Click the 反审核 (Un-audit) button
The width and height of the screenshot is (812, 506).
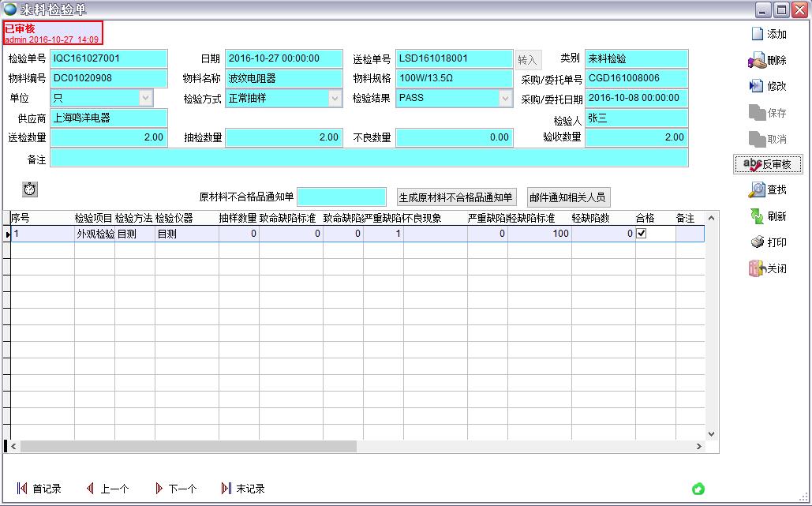click(x=767, y=164)
